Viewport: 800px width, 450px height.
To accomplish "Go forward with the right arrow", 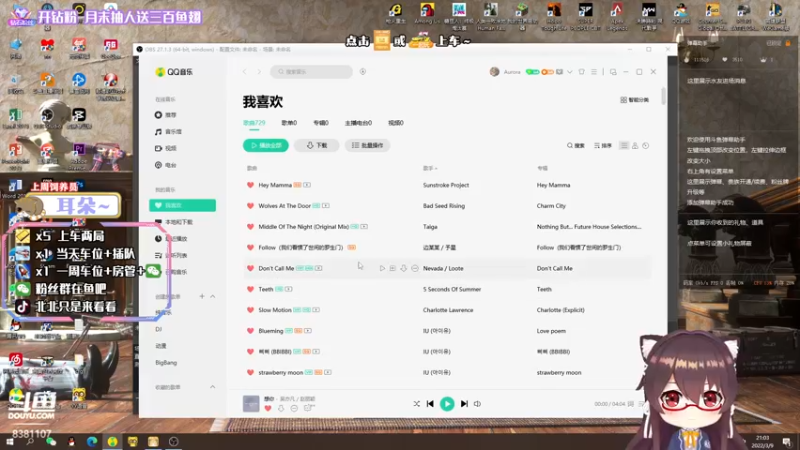I will 259,72.
